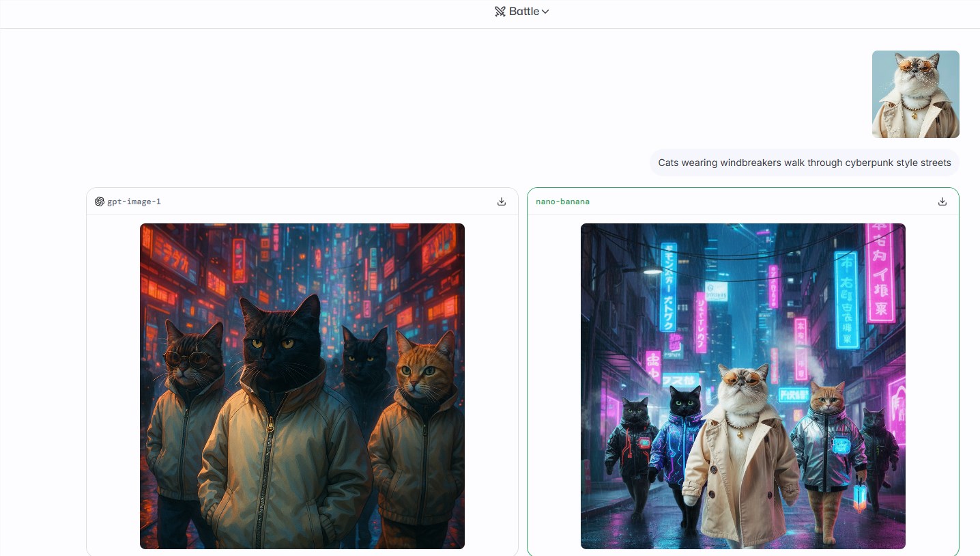Open the gpt-image-1 generated cats image

[302, 386]
